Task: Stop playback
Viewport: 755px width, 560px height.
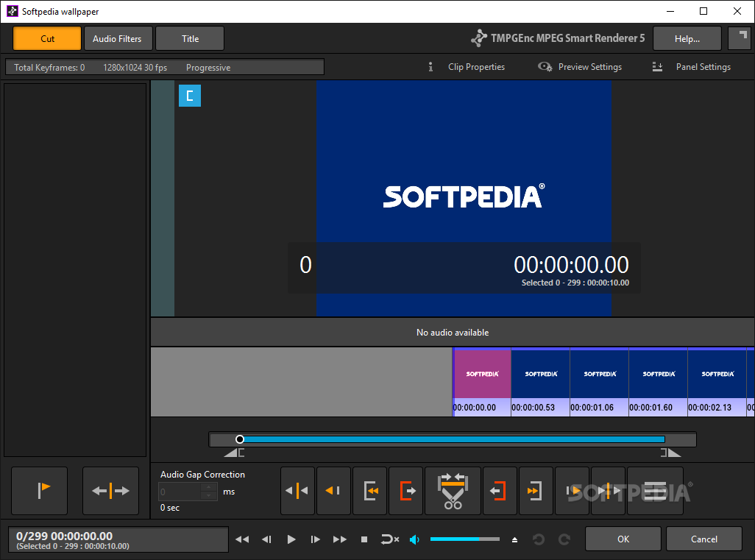Action: pyautogui.click(x=364, y=539)
